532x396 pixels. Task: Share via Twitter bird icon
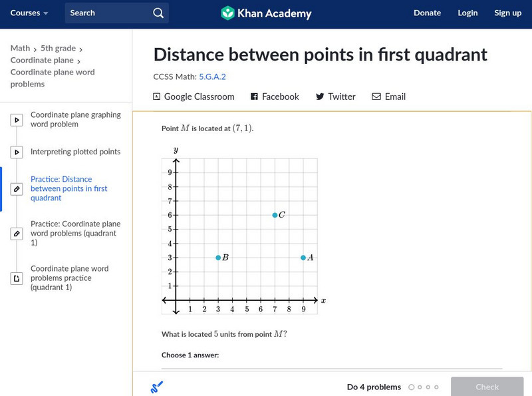coord(320,97)
